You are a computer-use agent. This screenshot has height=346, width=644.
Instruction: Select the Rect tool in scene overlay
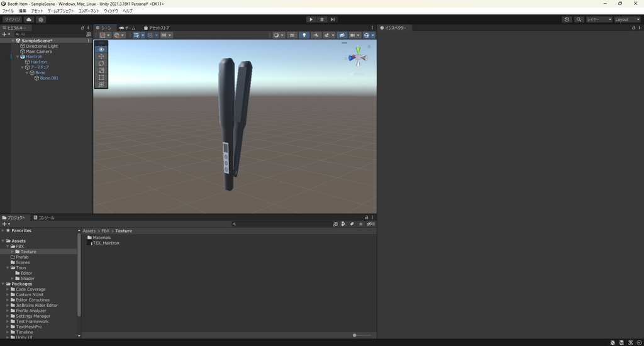(101, 77)
